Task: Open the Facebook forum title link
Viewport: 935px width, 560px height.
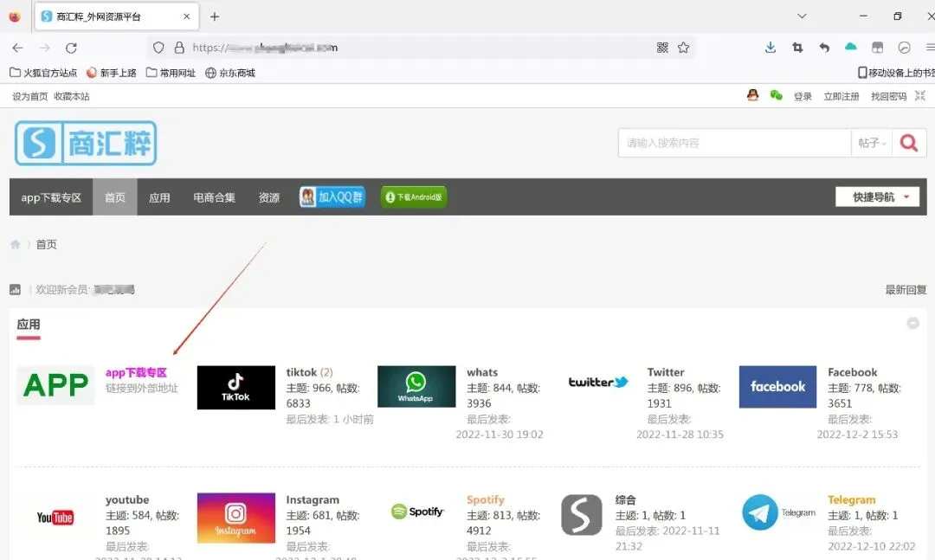Action: tap(852, 372)
